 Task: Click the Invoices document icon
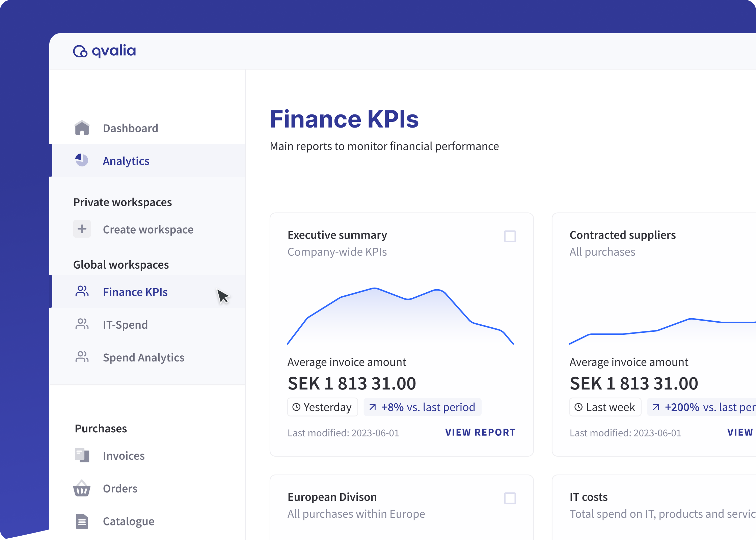point(82,455)
